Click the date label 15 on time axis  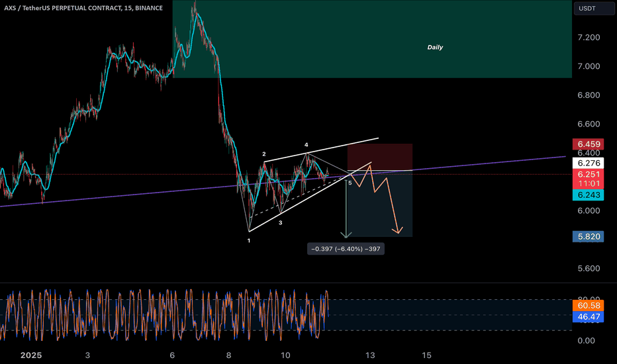(x=426, y=355)
